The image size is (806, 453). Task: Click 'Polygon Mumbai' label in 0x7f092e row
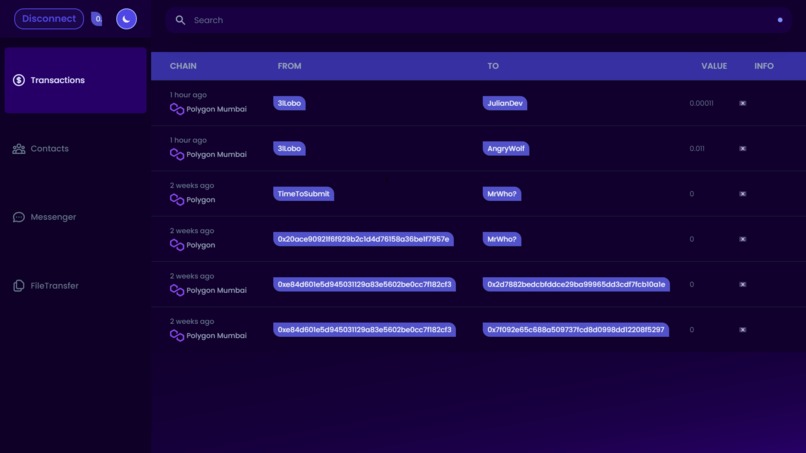coord(216,335)
